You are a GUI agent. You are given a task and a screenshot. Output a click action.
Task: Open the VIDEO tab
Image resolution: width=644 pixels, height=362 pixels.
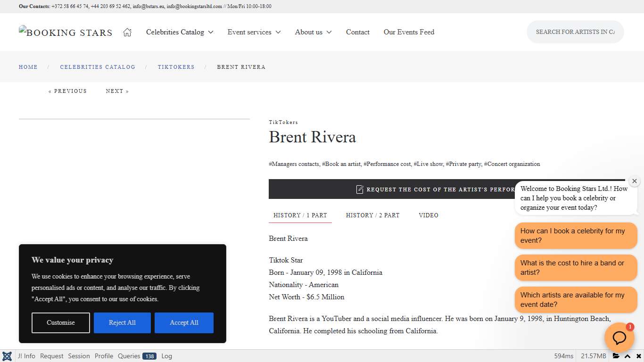(429, 215)
